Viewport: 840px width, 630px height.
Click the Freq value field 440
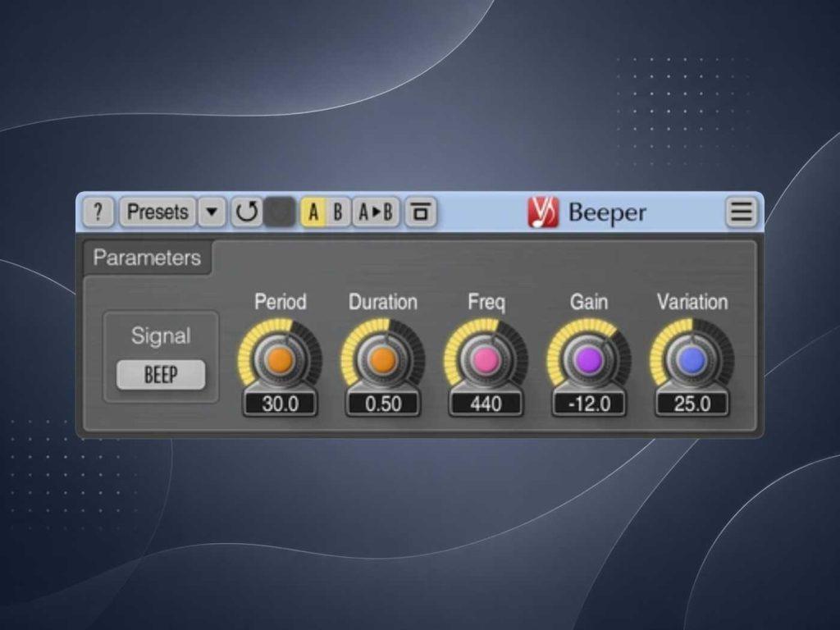pos(486,404)
